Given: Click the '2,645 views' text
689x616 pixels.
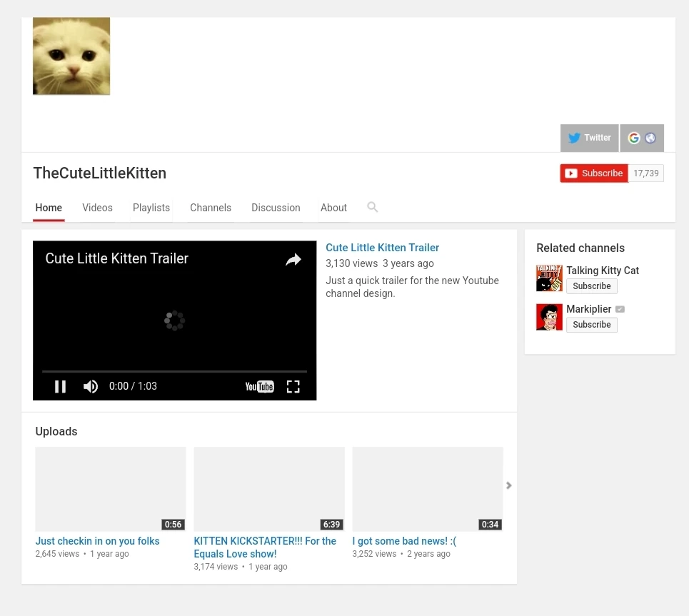Looking at the screenshot, I should pyautogui.click(x=57, y=554).
